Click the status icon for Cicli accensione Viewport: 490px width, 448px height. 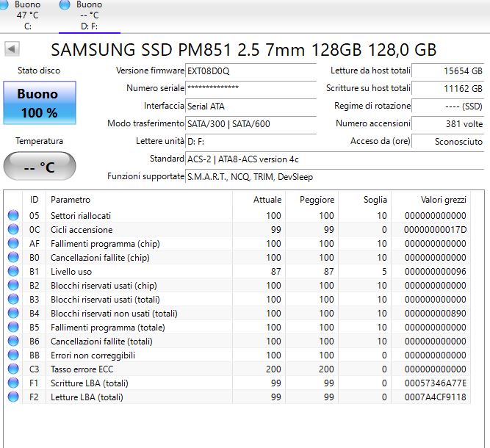point(13,229)
